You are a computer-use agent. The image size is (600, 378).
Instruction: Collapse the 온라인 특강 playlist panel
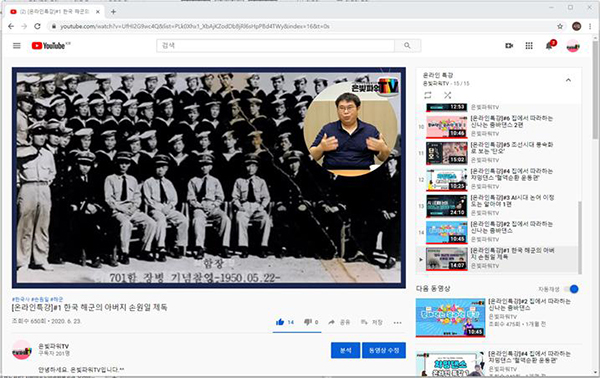[568, 80]
